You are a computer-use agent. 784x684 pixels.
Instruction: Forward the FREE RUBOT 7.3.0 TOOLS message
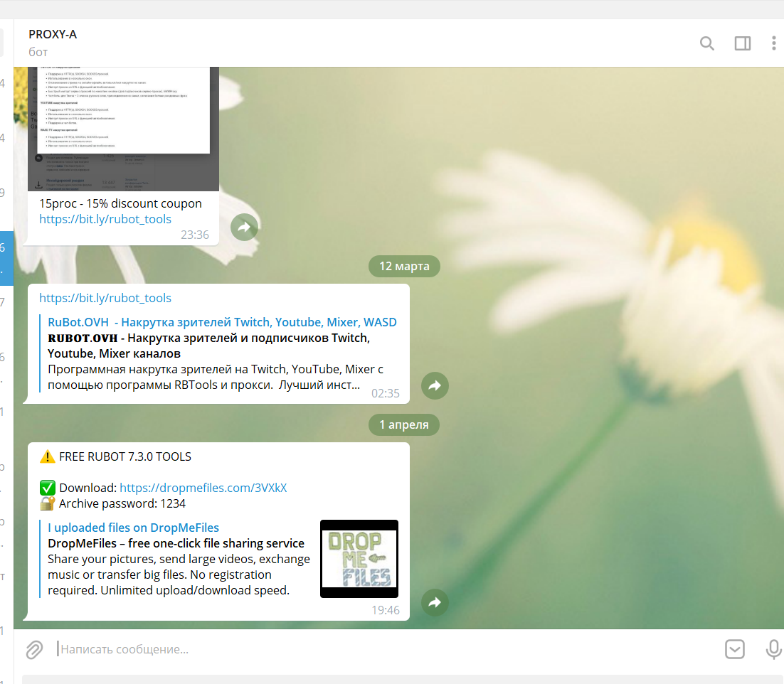pos(435,602)
